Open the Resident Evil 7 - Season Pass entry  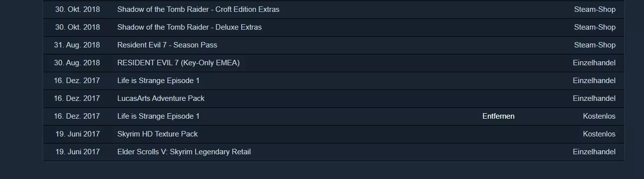[x=167, y=45]
